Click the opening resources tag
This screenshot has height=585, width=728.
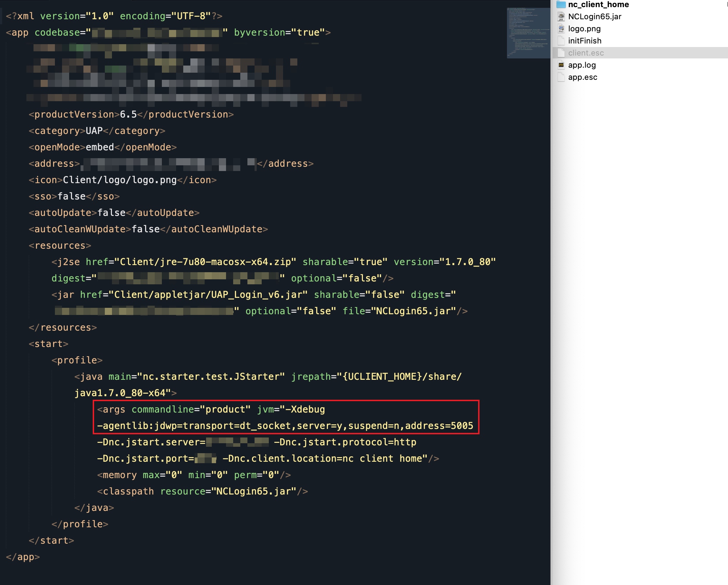(x=60, y=245)
